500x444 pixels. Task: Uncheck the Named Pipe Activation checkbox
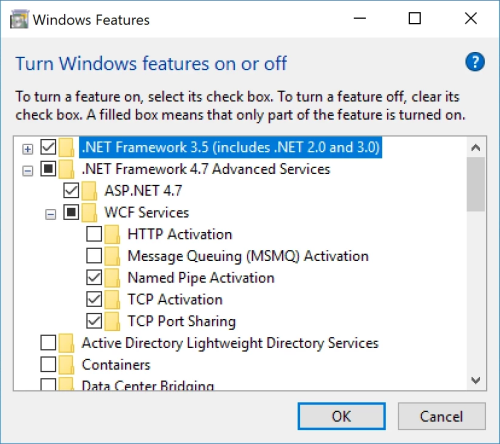94,277
